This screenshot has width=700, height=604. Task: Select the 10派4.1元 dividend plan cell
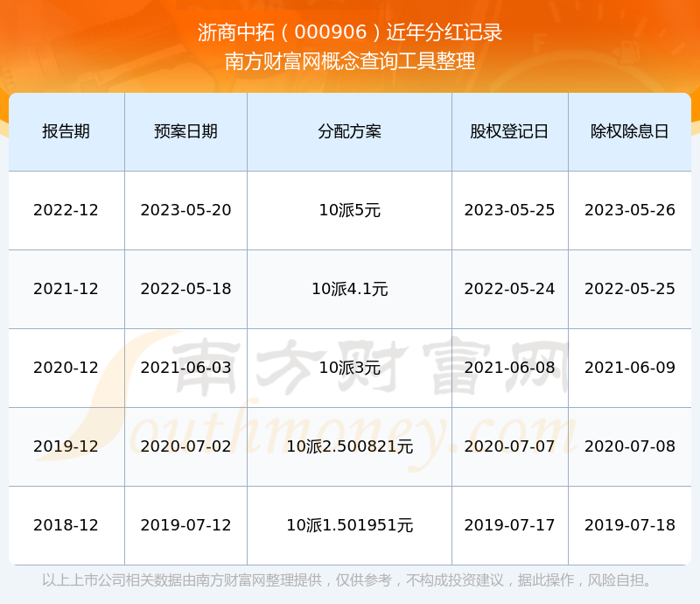coord(349,289)
